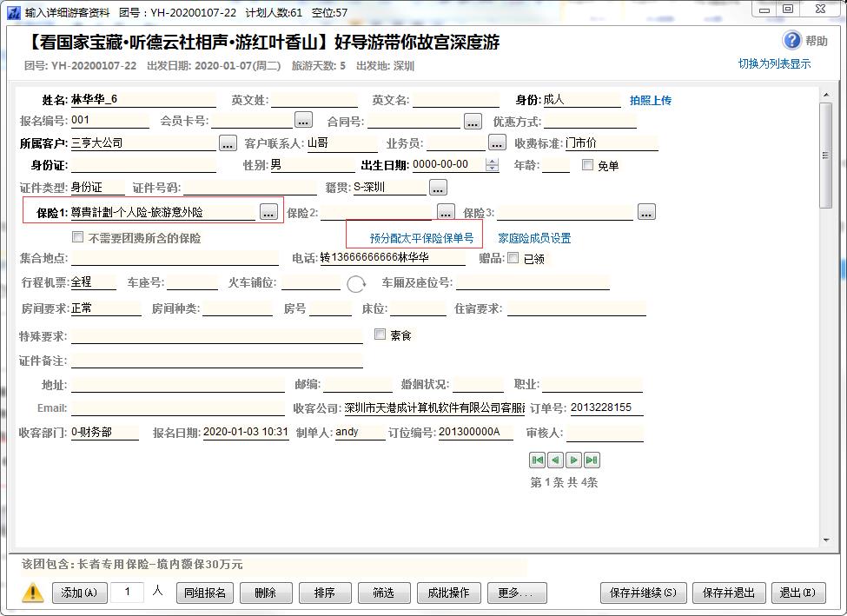Open the 籍贯 selection button
The height and width of the screenshot is (616, 847).
(x=438, y=188)
